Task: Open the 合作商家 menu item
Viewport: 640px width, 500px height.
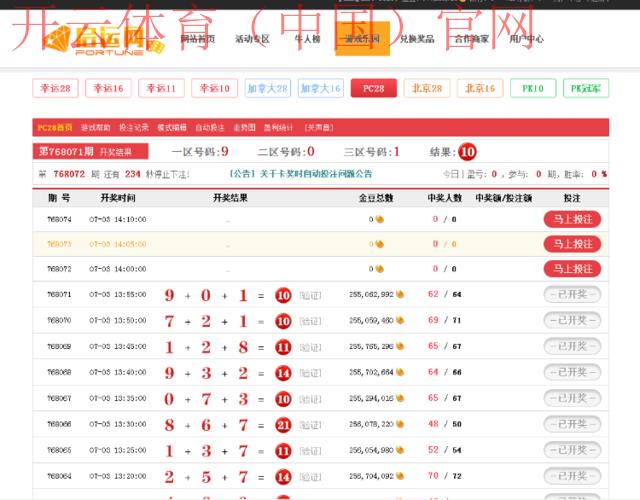Action: (x=472, y=39)
